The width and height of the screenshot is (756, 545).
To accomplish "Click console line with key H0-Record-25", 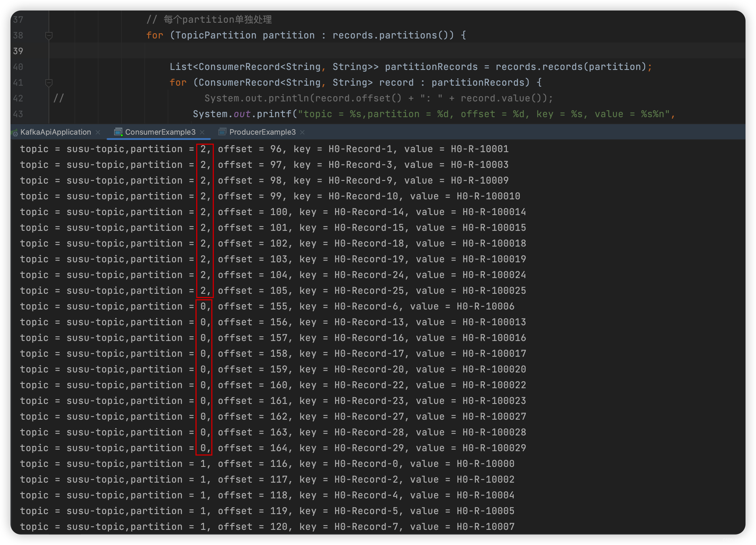I will point(273,291).
